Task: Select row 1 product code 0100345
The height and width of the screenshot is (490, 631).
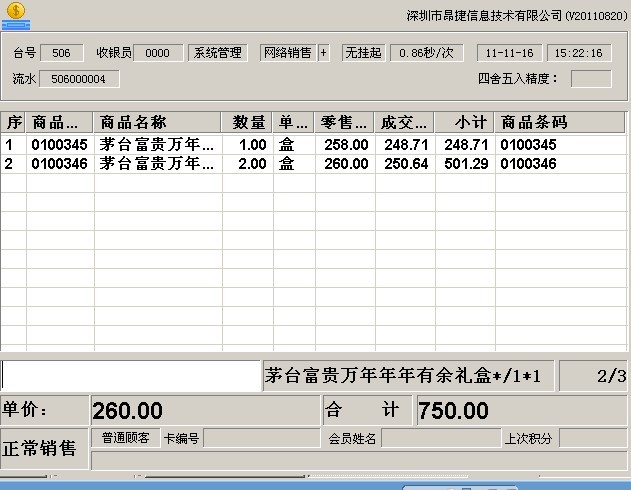Action: [x=60, y=145]
